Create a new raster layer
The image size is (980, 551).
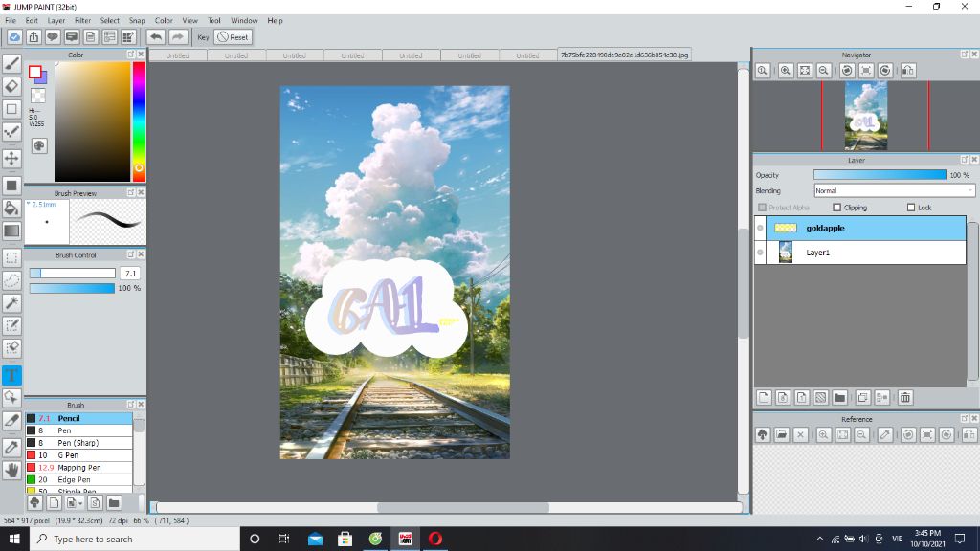click(764, 397)
